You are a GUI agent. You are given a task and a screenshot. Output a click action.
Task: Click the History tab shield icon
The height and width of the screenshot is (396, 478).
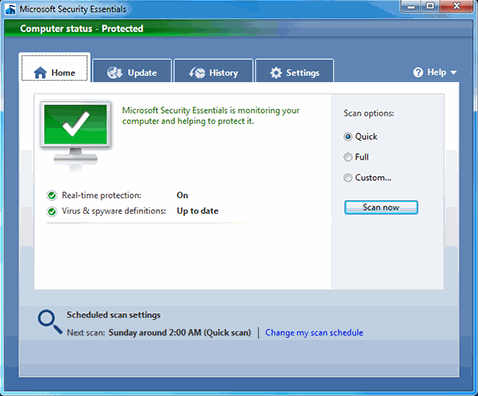click(x=197, y=73)
